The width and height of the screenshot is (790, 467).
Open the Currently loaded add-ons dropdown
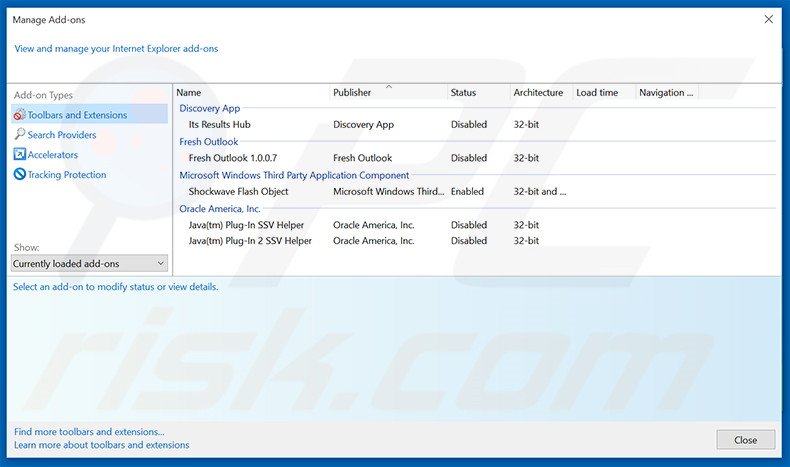(89, 263)
